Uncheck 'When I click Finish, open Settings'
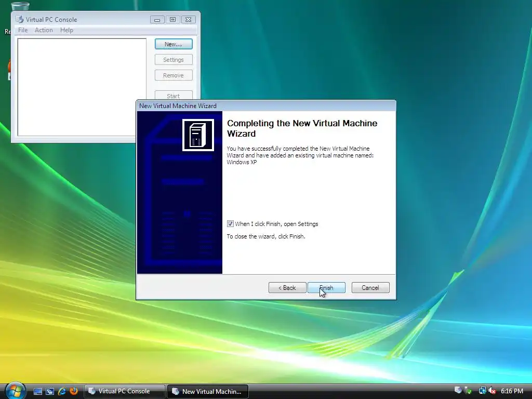The height and width of the screenshot is (399, 532). point(230,224)
